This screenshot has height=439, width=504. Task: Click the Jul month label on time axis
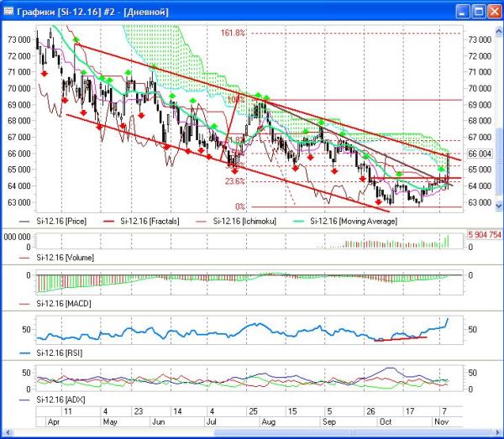(x=211, y=421)
